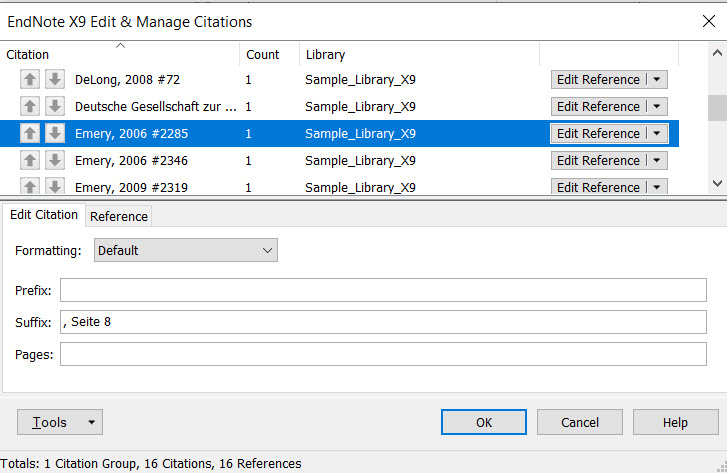Click into the Prefix field

(383, 290)
